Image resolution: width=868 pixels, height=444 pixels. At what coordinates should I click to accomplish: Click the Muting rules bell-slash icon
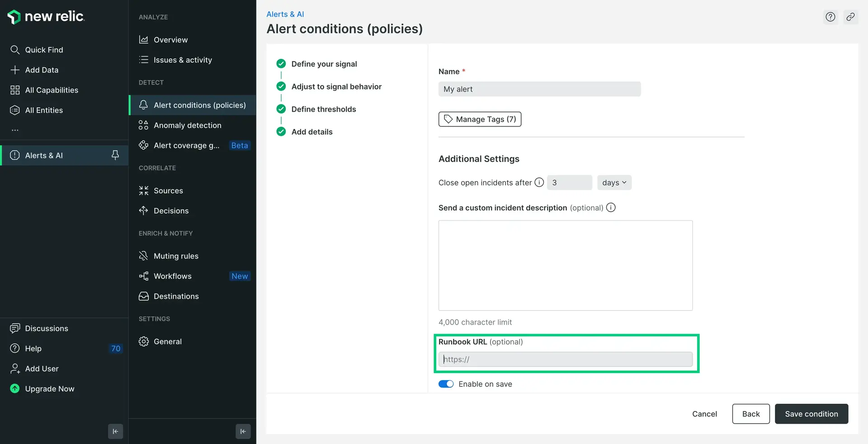click(144, 256)
